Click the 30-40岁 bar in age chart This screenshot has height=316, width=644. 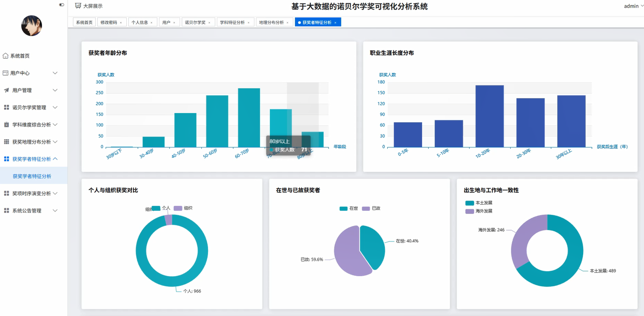pos(154,142)
